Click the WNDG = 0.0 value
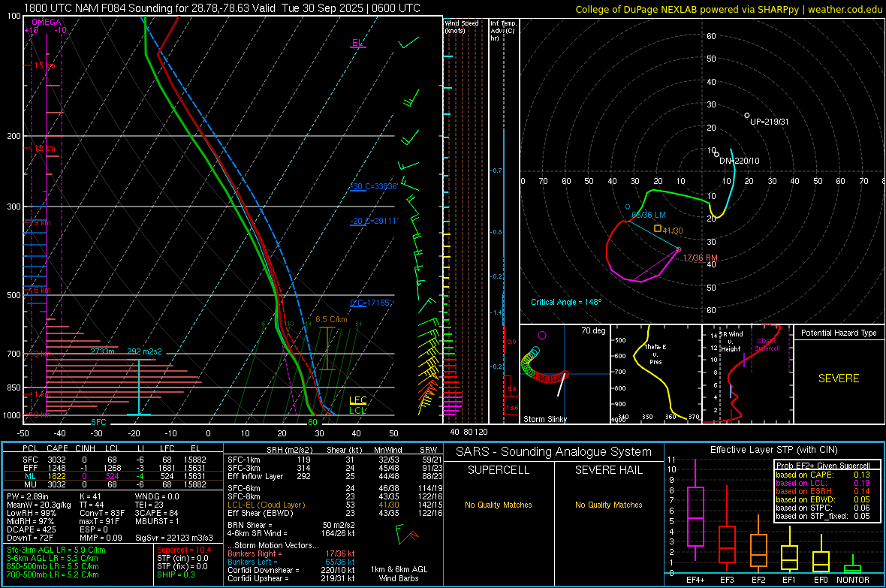Screen dimensions: 886x588 [157, 496]
